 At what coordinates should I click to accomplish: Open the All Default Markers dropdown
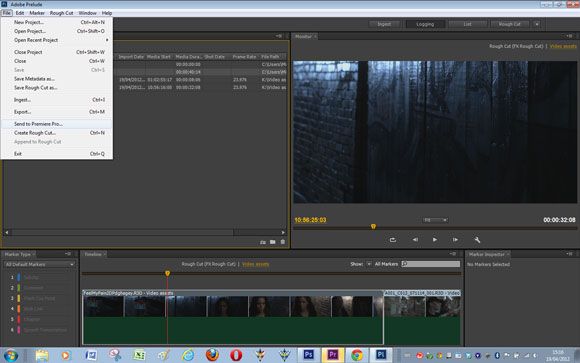[39, 264]
